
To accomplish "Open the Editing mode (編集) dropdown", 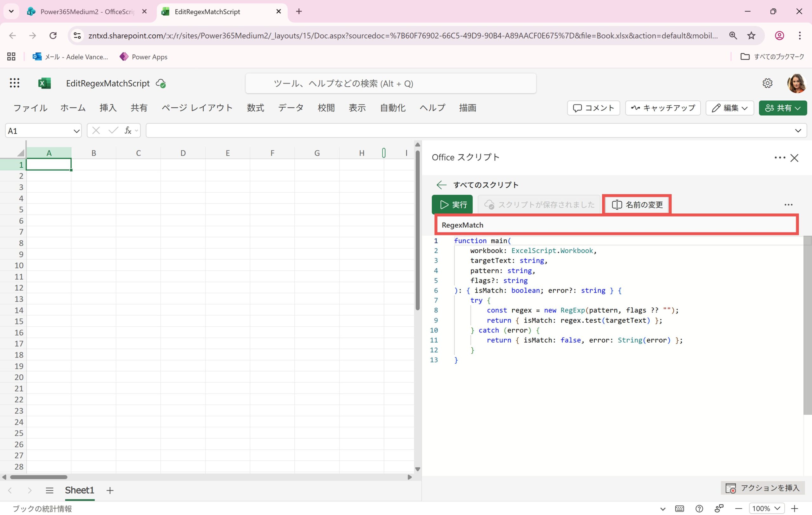I will pos(730,108).
